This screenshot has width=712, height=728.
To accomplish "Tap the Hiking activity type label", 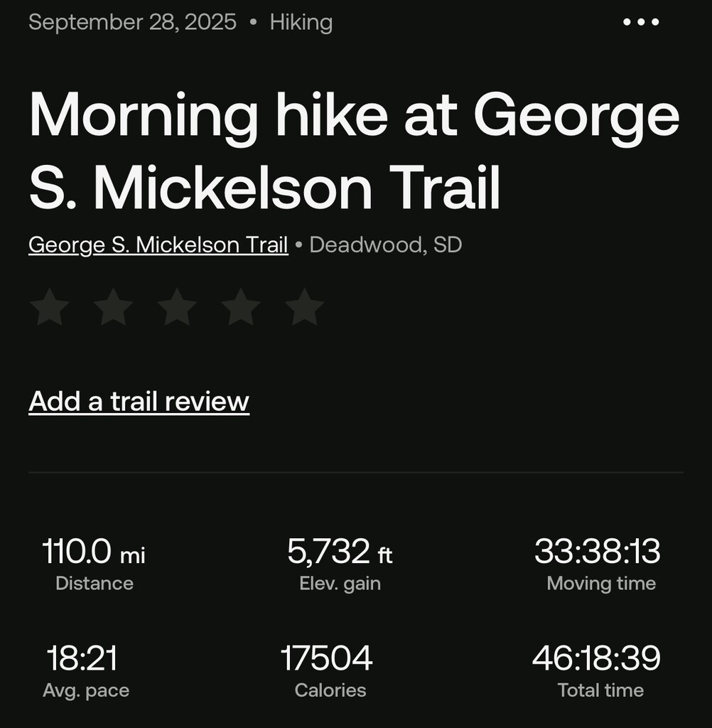I will [301, 23].
